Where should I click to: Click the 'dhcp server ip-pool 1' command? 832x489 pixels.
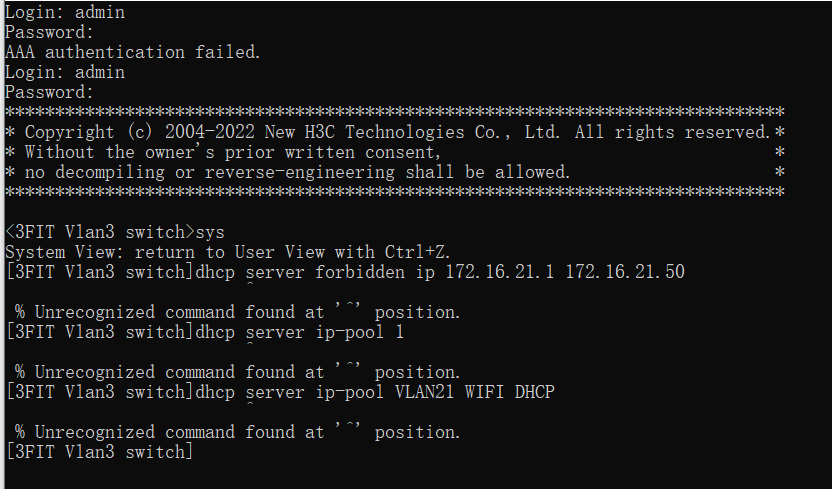(300, 332)
